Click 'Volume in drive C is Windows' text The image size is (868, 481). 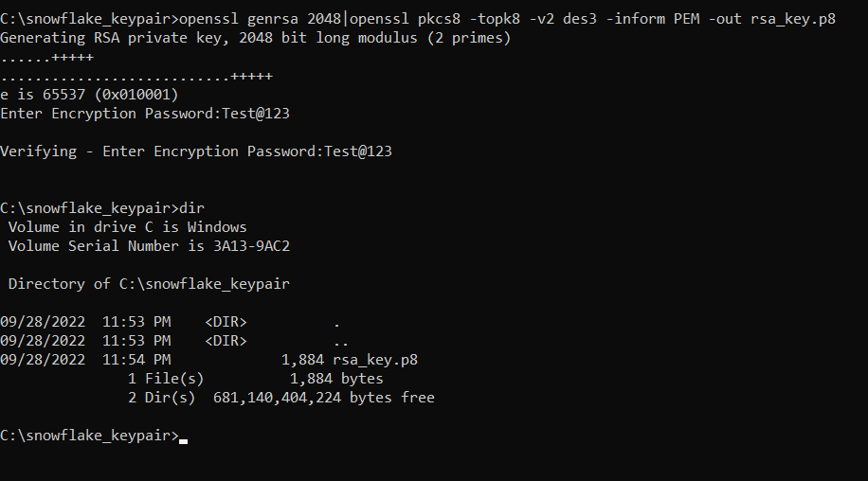click(127, 227)
